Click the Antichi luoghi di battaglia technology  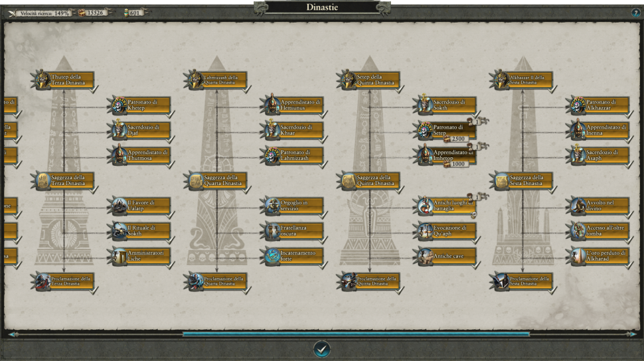click(x=446, y=206)
